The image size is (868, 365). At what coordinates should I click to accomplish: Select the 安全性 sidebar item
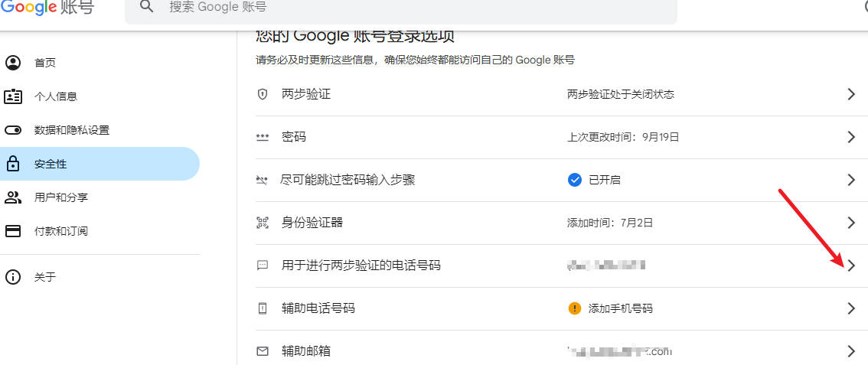100,164
